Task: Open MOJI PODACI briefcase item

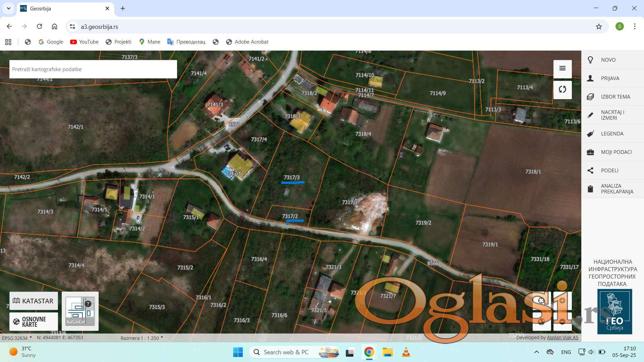Action: point(616,152)
